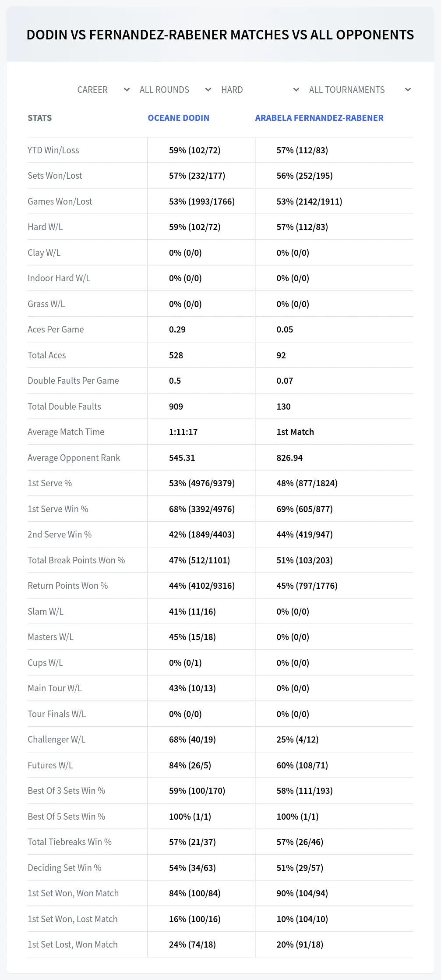441x980 pixels.
Task: Expand the ALL ROUNDS filter dropdown
Action: [175, 90]
